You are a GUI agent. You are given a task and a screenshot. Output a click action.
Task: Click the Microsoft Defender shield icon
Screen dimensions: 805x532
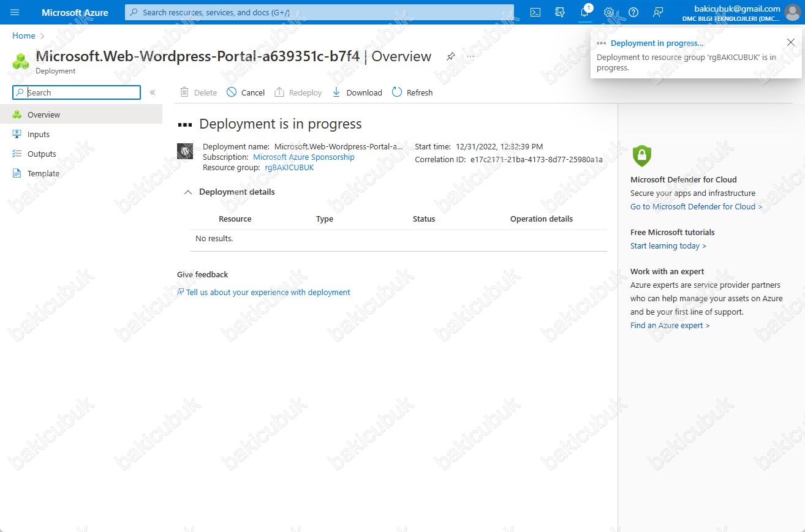point(641,155)
